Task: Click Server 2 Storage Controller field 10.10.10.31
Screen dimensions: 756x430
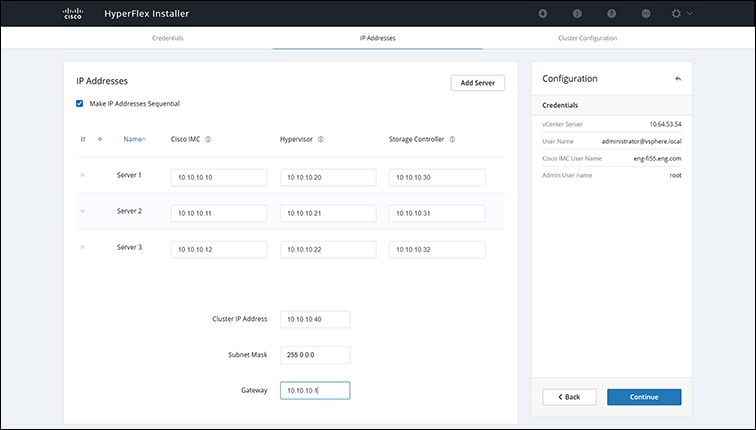Action: tap(437, 213)
